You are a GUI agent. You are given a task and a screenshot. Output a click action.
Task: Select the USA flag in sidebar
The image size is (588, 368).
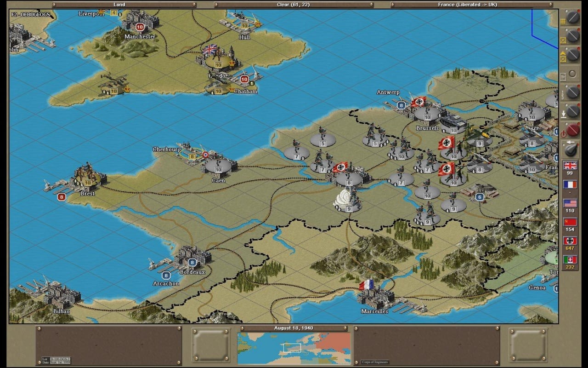pos(570,204)
